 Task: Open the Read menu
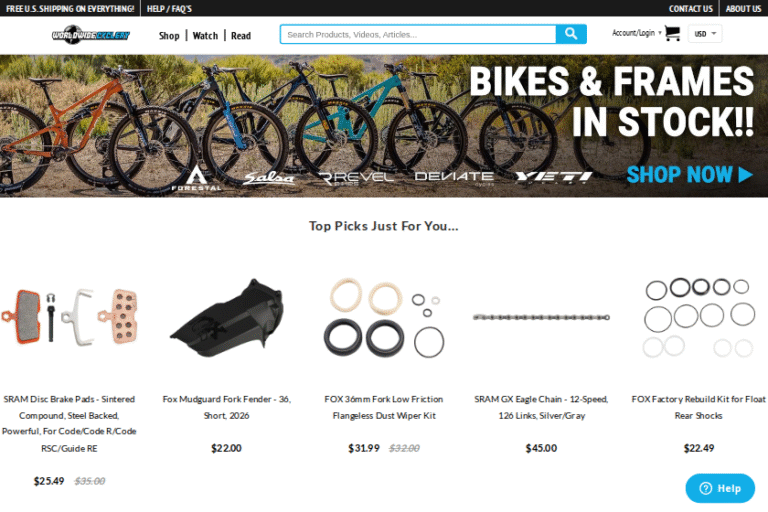click(240, 36)
